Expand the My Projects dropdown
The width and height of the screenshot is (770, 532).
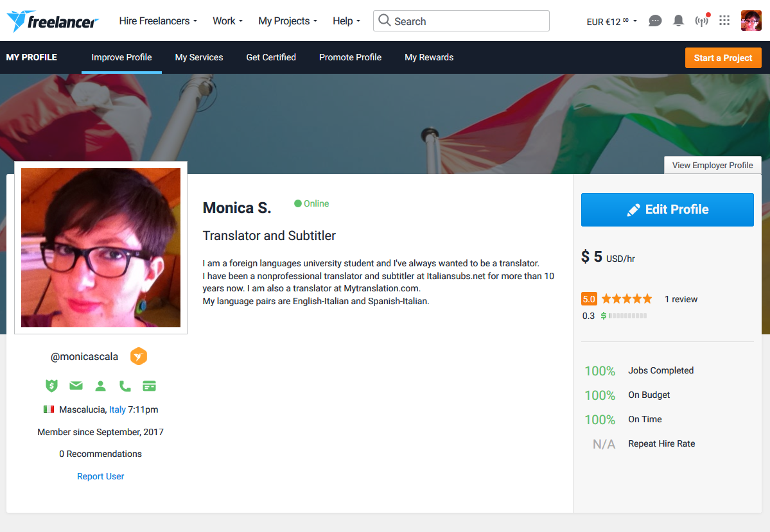pos(288,21)
